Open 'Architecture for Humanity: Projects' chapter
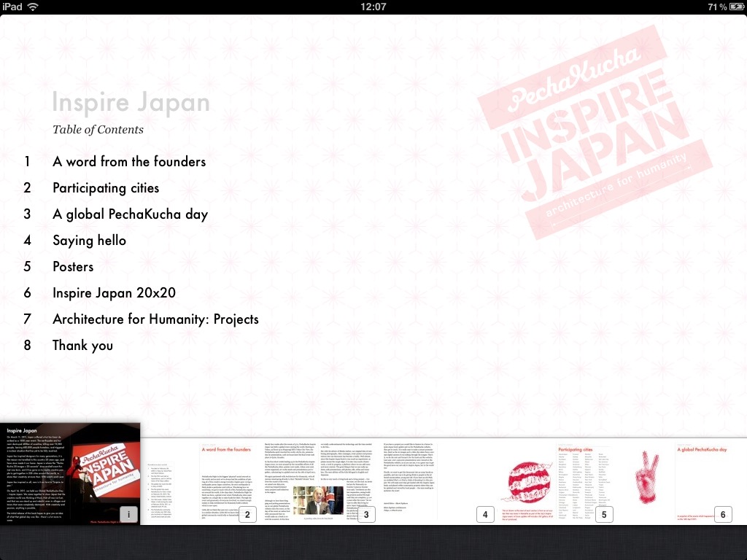 pos(155,319)
